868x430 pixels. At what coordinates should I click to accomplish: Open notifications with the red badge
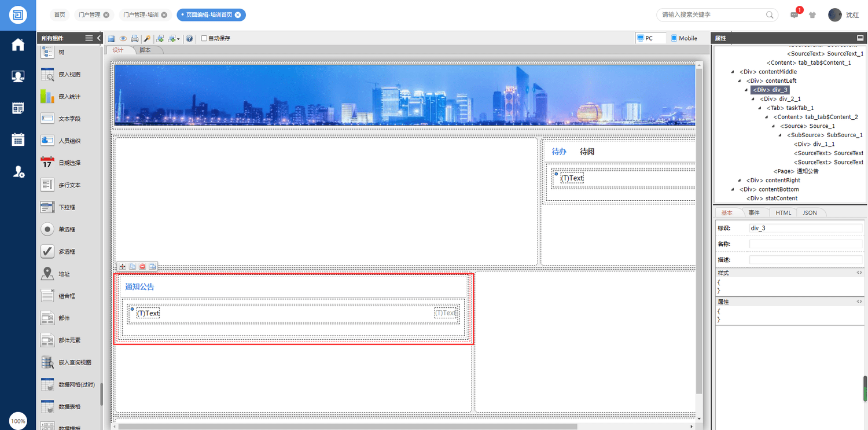pyautogui.click(x=795, y=15)
